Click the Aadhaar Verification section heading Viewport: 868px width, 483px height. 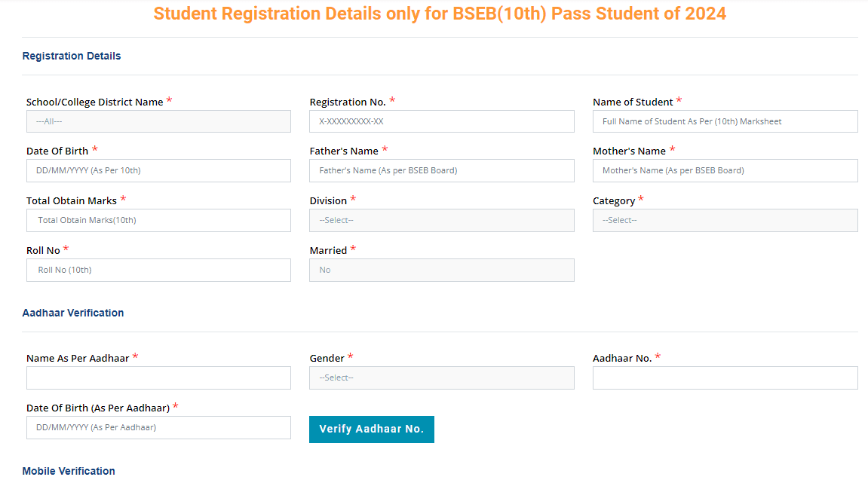click(73, 313)
